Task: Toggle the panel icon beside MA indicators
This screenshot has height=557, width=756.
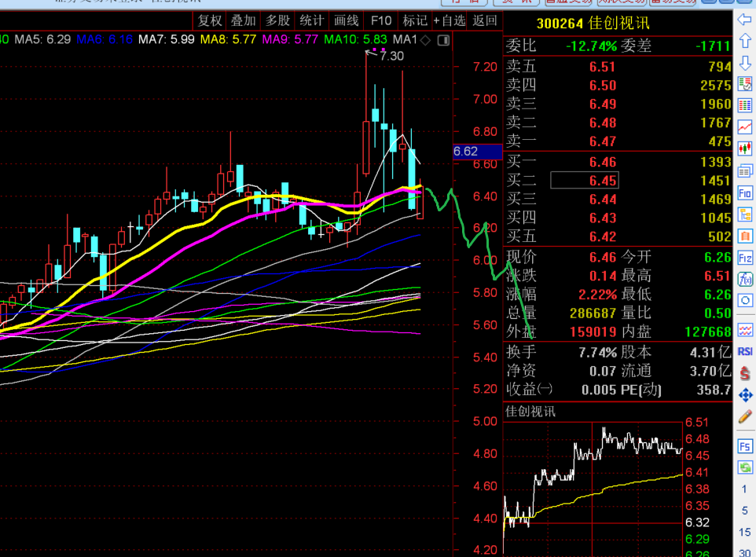Action: pyautogui.click(x=443, y=40)
